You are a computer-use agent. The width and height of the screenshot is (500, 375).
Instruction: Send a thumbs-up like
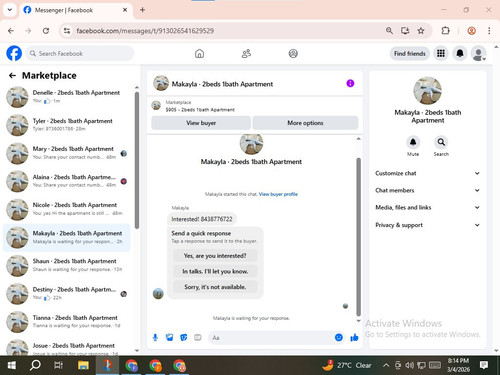(x=354, y=338)
